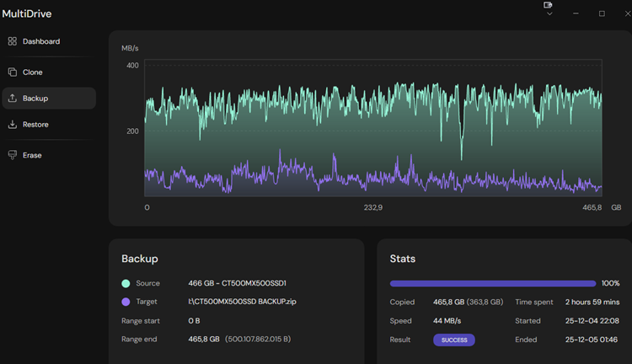The image size is (632, 364).
Task: Click the Clone icon in sidebar
Action: (x=13, y=72)
